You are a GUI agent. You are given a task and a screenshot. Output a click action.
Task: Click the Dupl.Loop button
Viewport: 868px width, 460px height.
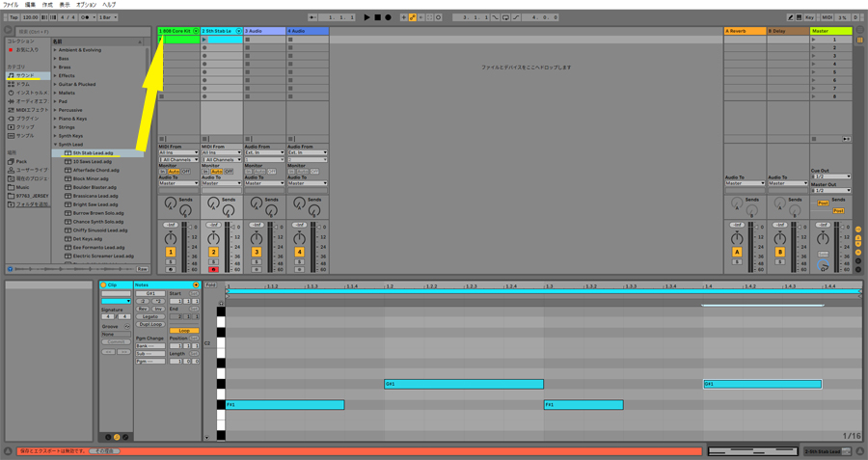(x=150, y=324)
